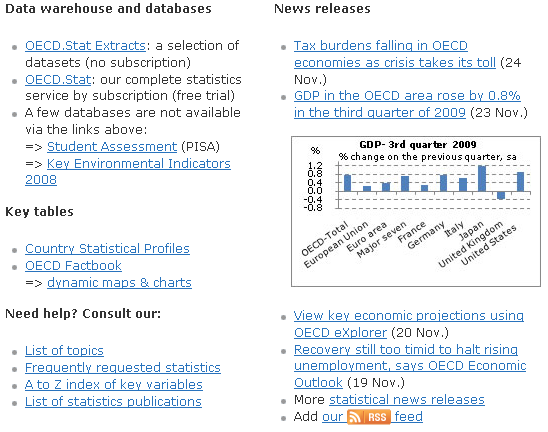
Task: Click the Key tables heading
Action: click(39, 212)
